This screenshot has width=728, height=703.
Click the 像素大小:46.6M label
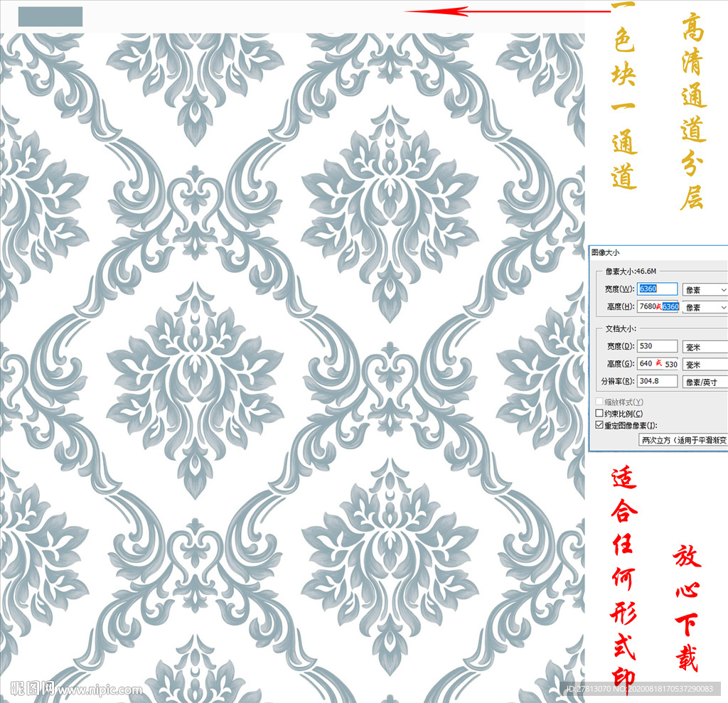pyautogui.click(x=631, y=271)
